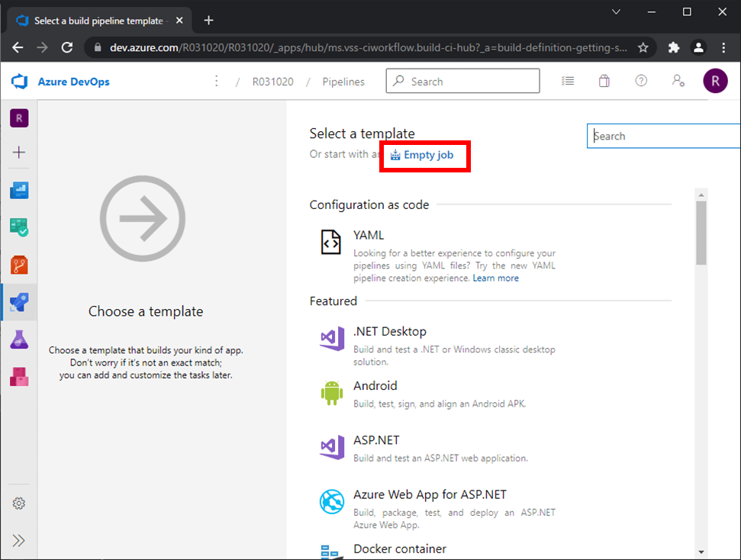Click the site lock icon
This screenshot has width=741, height=560.
pyautogui.click(x=98, y=47)
